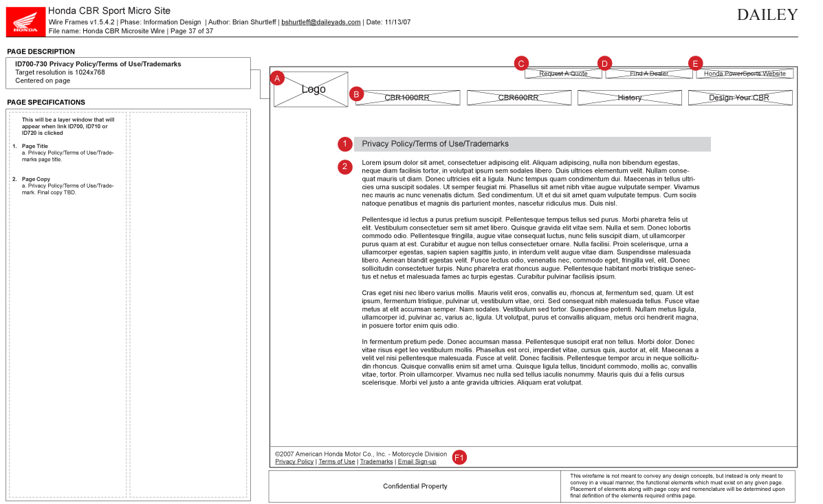Open the Privacy Policy footer link
823x504 pixels.
coord(294,462)
